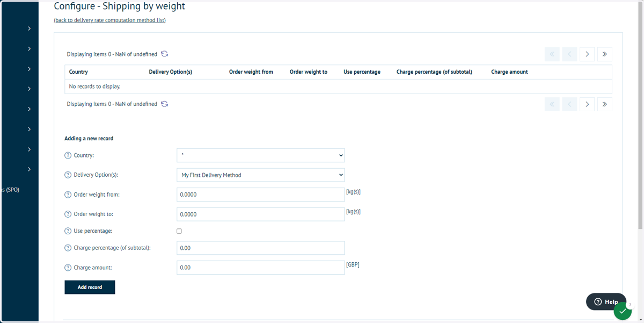The image size is (644, 323).
Task: Open the Help widget button
Action: click(x=606, y=302)
